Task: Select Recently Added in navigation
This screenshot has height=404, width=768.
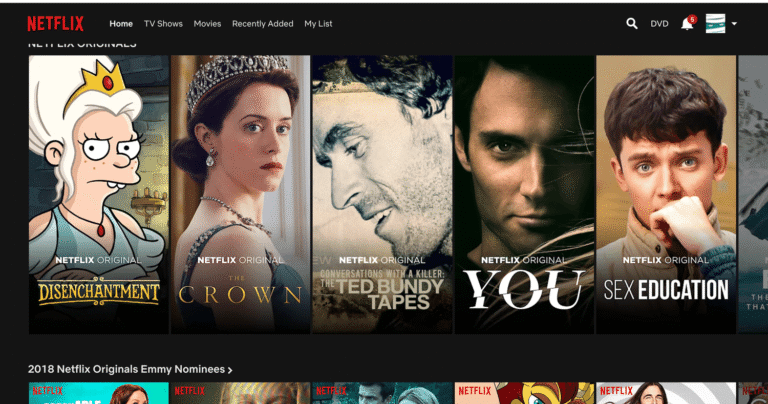Action: (x=263, y=24)
